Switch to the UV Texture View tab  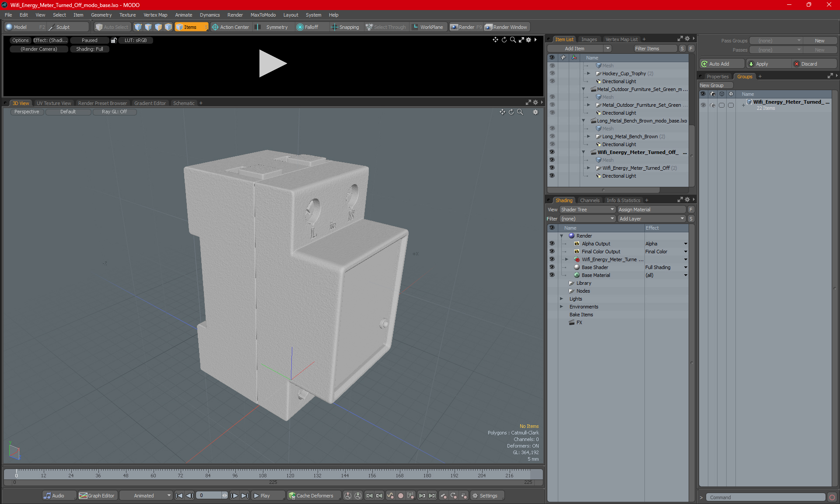point(53,103)
